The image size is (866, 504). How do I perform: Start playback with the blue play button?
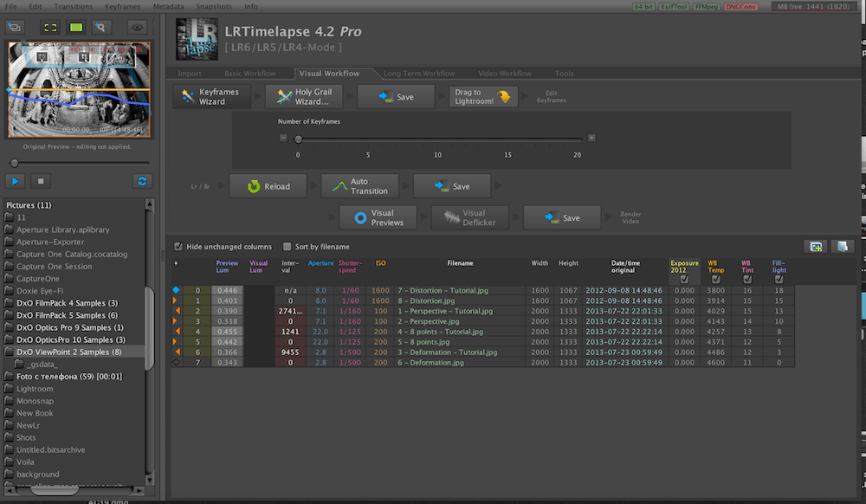tap(15, 181)
